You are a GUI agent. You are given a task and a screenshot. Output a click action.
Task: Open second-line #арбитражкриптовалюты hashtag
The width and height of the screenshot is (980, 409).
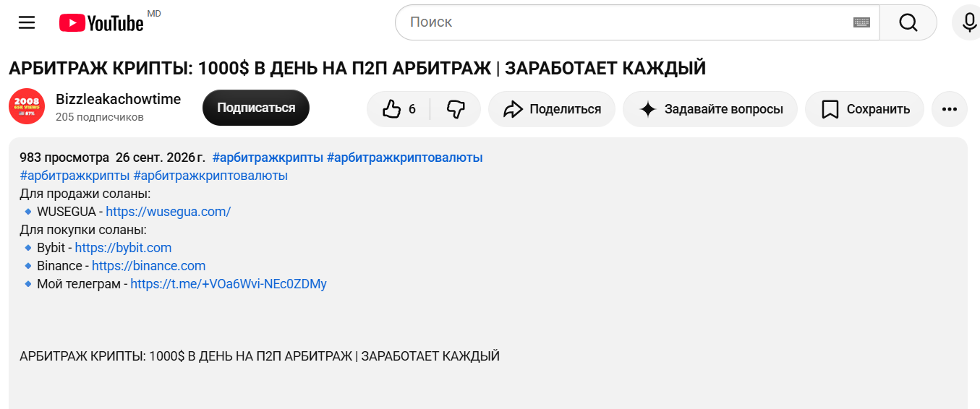click(211, 176)
